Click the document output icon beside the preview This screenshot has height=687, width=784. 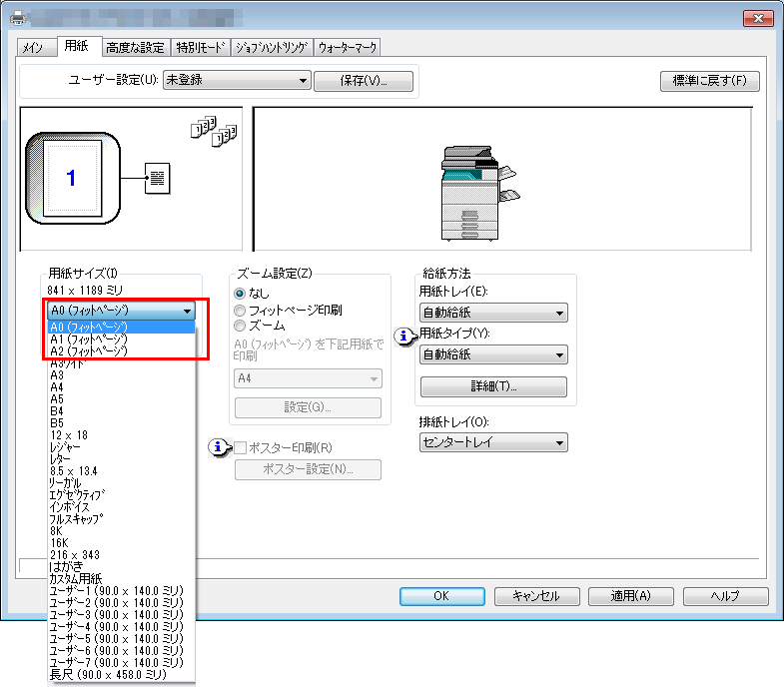pyautogui.click(x=157, y=178)
